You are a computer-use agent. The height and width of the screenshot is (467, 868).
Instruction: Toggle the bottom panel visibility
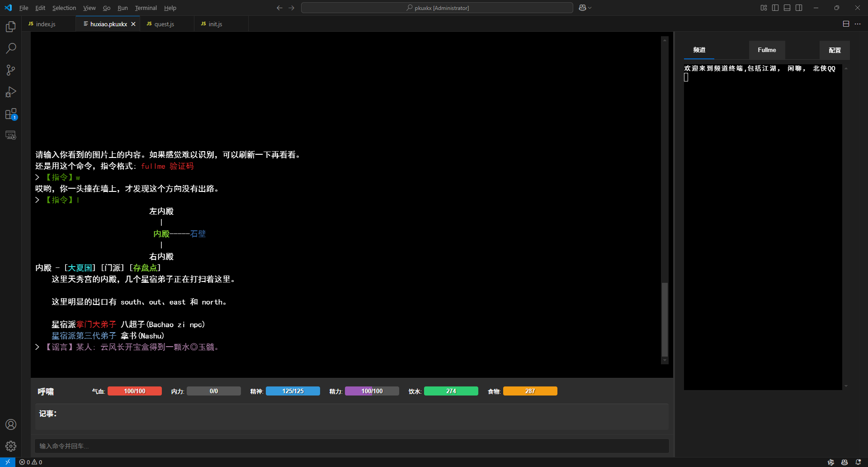coord(787,8)
